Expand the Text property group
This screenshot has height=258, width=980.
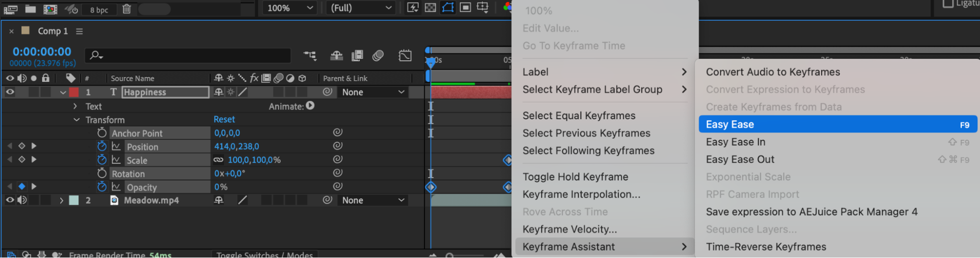click(x=75, y=106)
